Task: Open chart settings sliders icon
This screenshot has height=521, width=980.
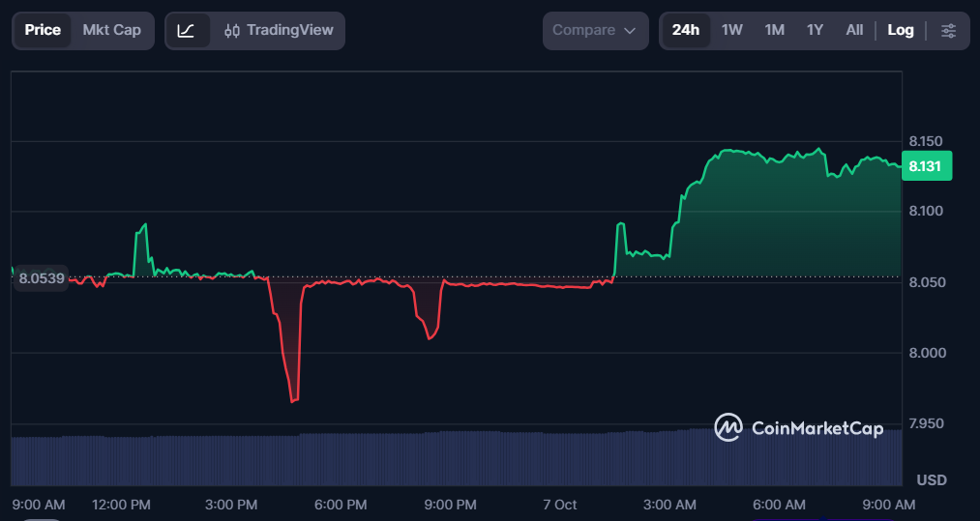Action: 948,31
